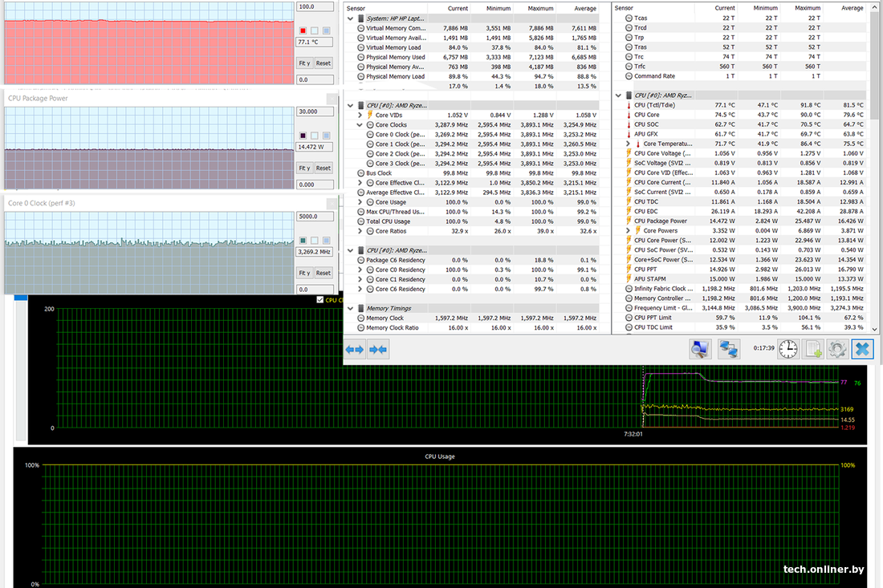Screen dimensions: 883x588
Task: Start logging with the document plus icon
Action: 813,349
